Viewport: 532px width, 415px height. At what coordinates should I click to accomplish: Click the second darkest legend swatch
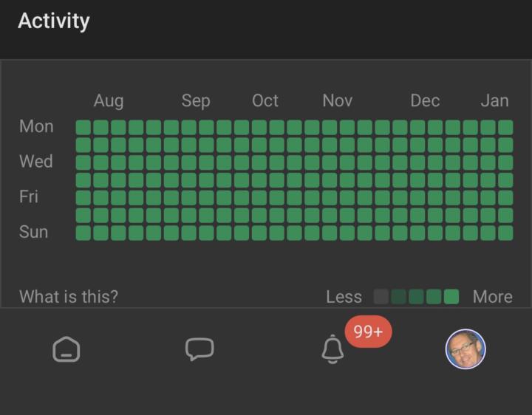pyautogui.click(x=399, y=297)
